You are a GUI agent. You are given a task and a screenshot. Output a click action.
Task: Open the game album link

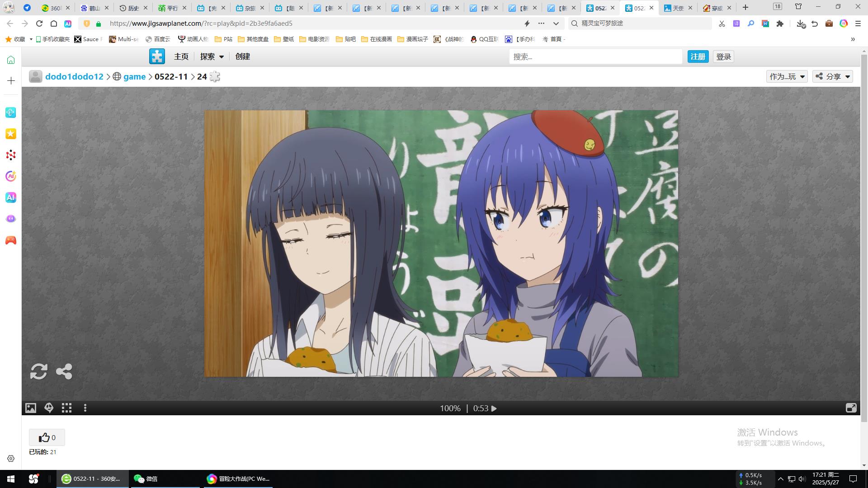(135, 77)
